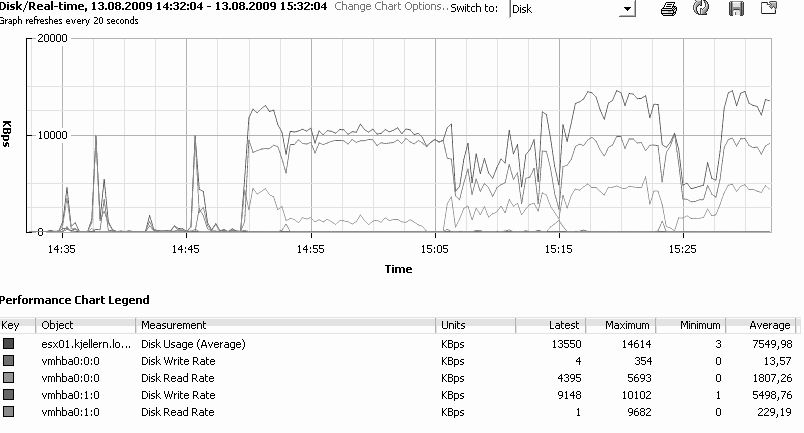The height and width of the screenshot is (433, 804).
Task: Pop out the chart into a new window
Action: pos(769,8)
